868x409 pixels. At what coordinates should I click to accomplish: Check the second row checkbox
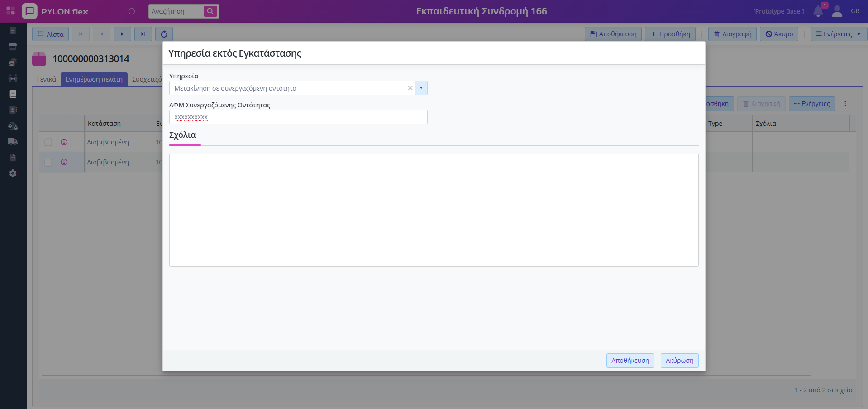[x=48, y=162]
